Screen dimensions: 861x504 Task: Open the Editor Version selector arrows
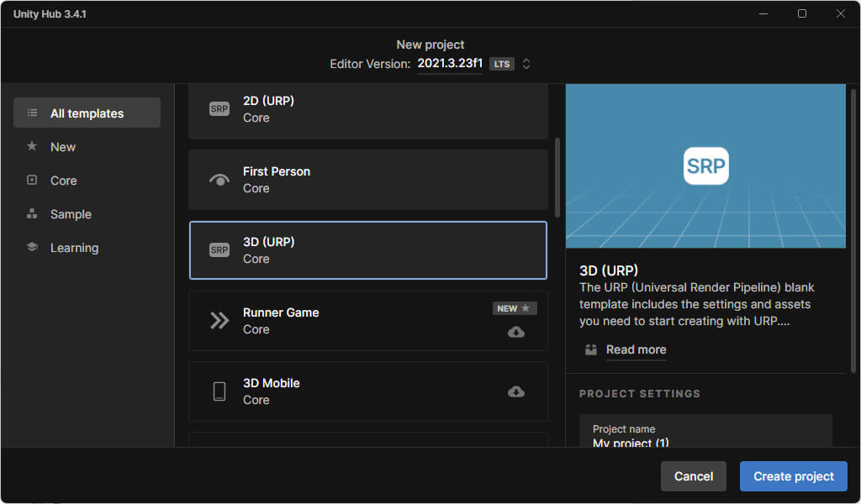tap(526, 64)
